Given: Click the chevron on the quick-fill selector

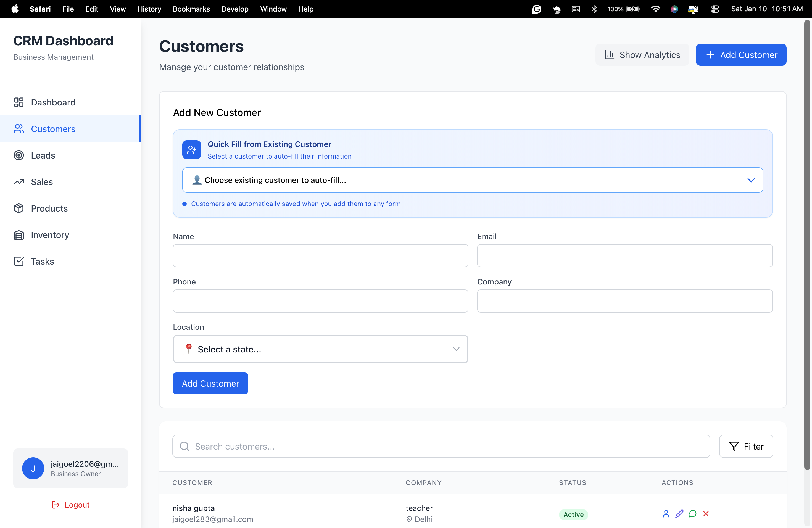Looking at the screenshot, I should [x=751, y=180].
